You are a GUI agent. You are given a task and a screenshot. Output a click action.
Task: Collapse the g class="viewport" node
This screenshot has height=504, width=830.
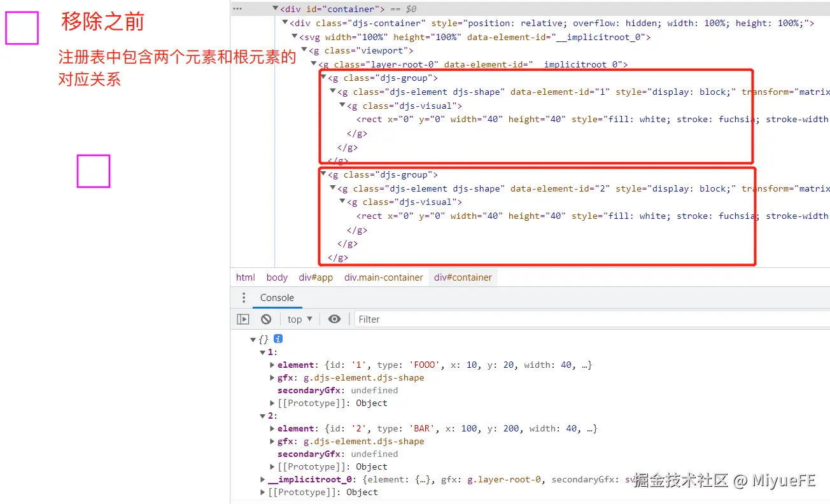click(304, 50)
